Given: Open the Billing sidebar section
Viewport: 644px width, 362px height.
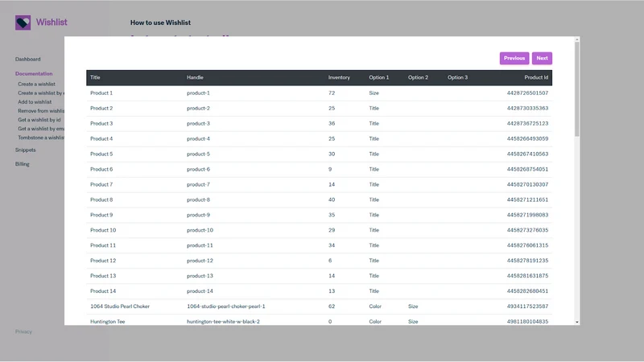Looking at the screenshot, I should coord(23,164).
